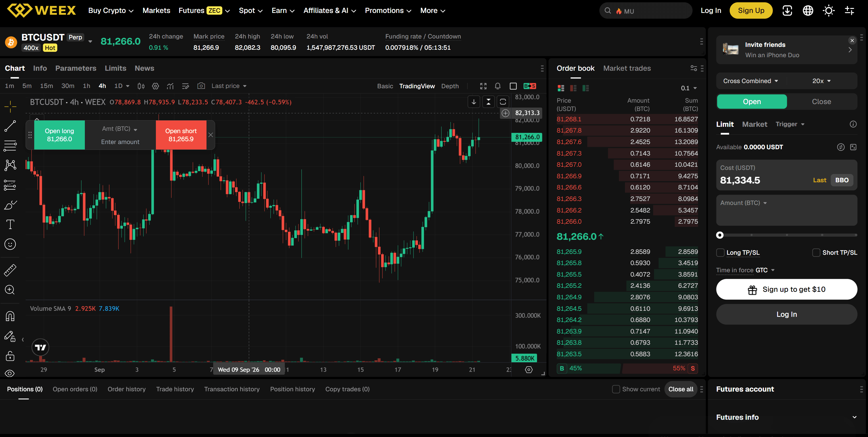The width and height of the screenshot is (868, 437).
Task: Toggle the magnet snap mode
Action: point(10,316)
